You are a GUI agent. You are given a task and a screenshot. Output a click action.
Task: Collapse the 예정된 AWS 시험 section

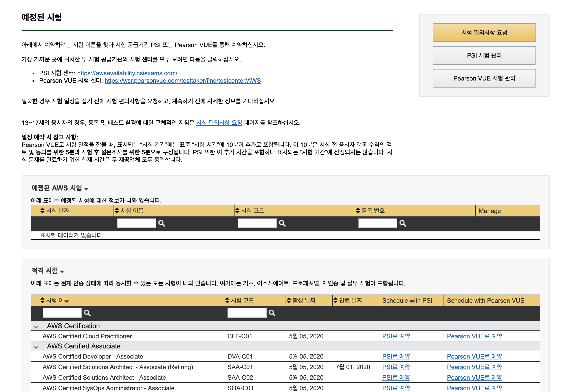click(86, 189)
